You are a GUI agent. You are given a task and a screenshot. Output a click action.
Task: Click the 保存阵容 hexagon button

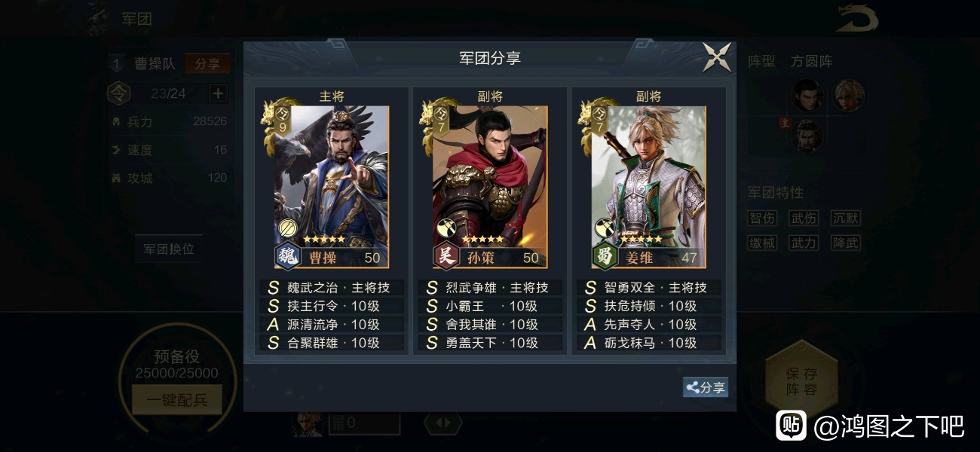coord(801,382)
